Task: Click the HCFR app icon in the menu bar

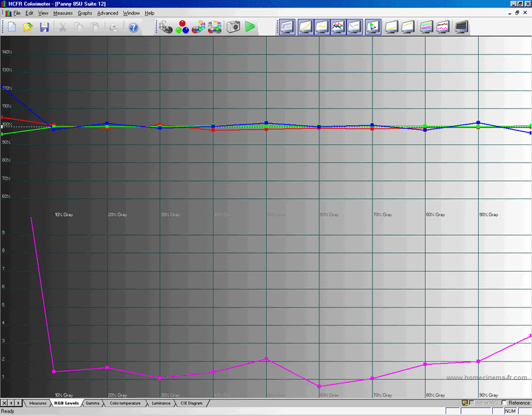Action: point(9,13)
